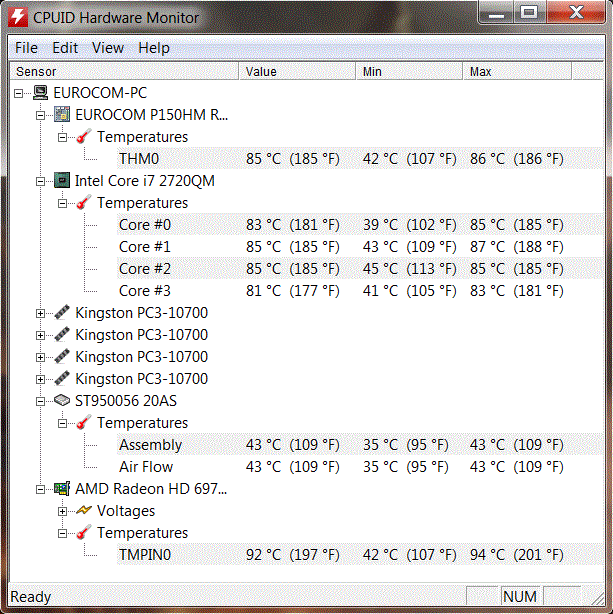Open the View menu

point(108,48)
